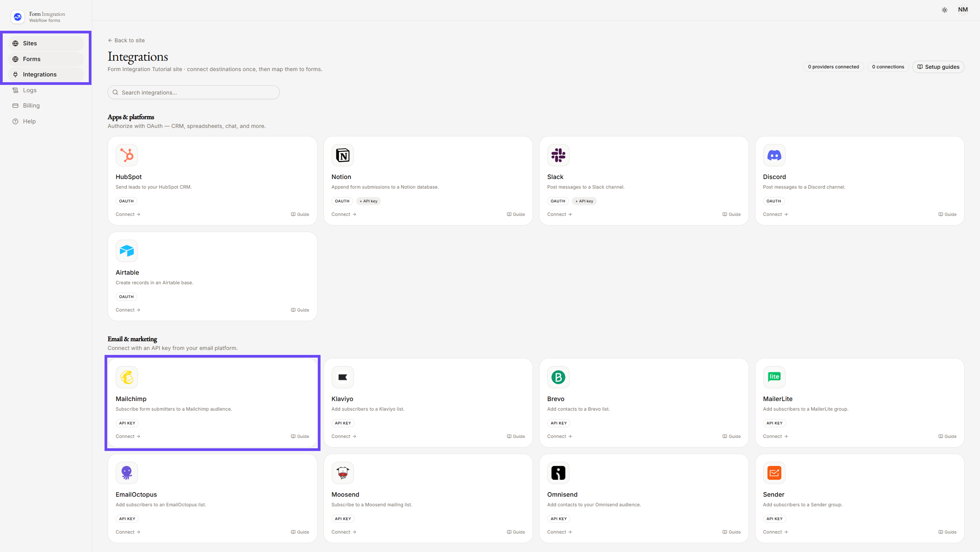This screenshot has width=980, height=552.
Task: Connect the Sender integration
Action: coord(775,532)
